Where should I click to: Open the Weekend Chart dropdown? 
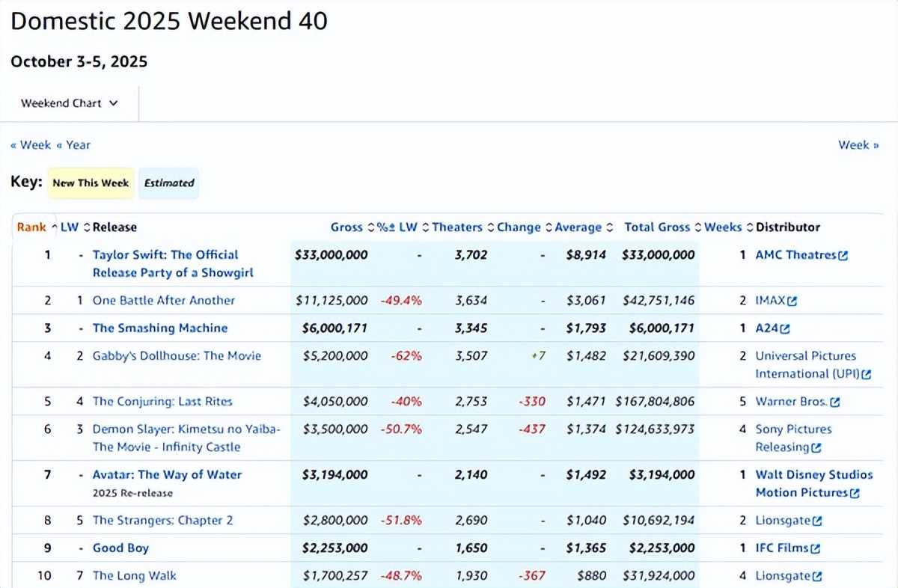coord(70,103)
